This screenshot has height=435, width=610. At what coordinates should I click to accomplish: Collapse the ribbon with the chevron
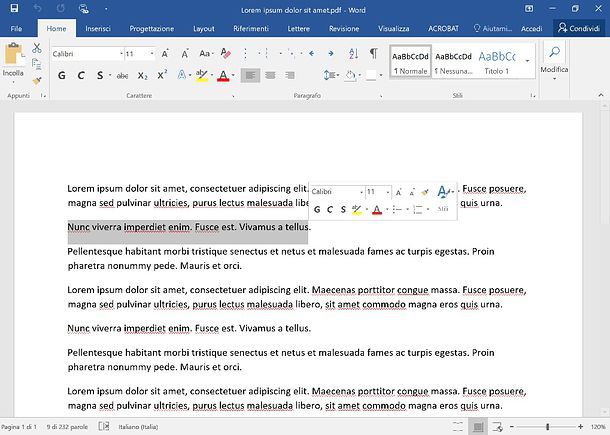[x=601, y=95]
